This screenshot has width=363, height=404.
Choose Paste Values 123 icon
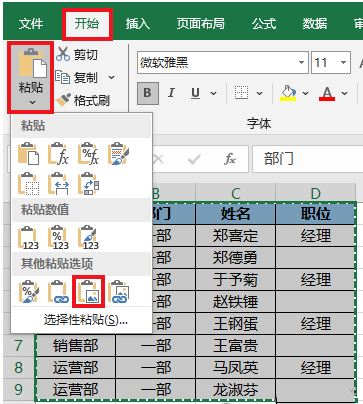(x=28, y=238)
